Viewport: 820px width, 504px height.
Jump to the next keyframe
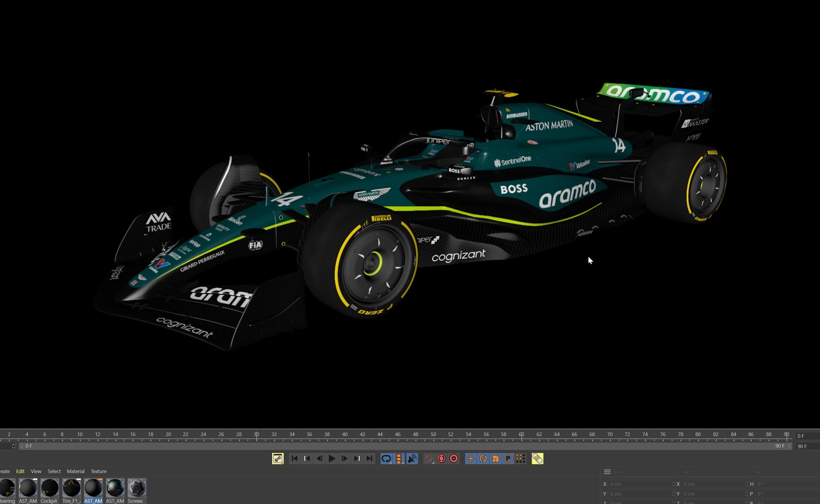tap(357, 459)
